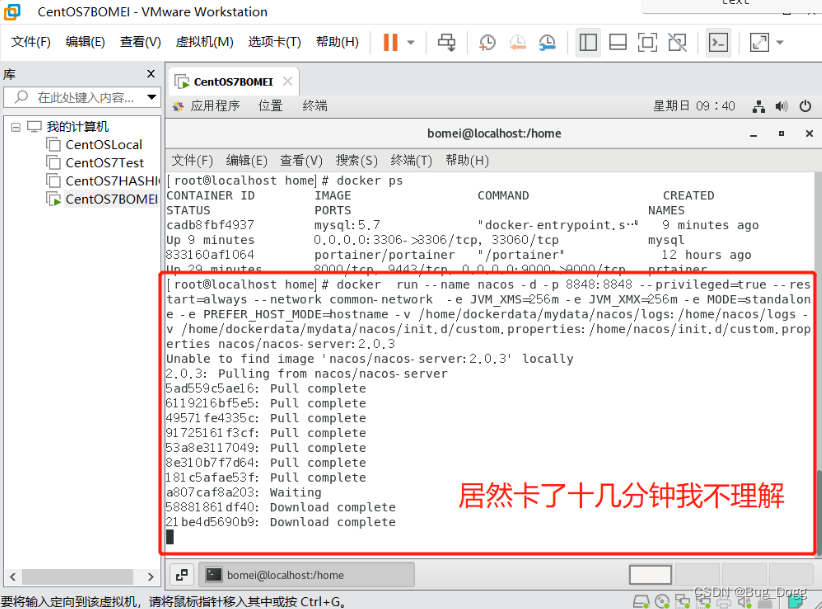Minimize the bomei@localhost terminal window
822x609 pixels.
coord(753,134)
